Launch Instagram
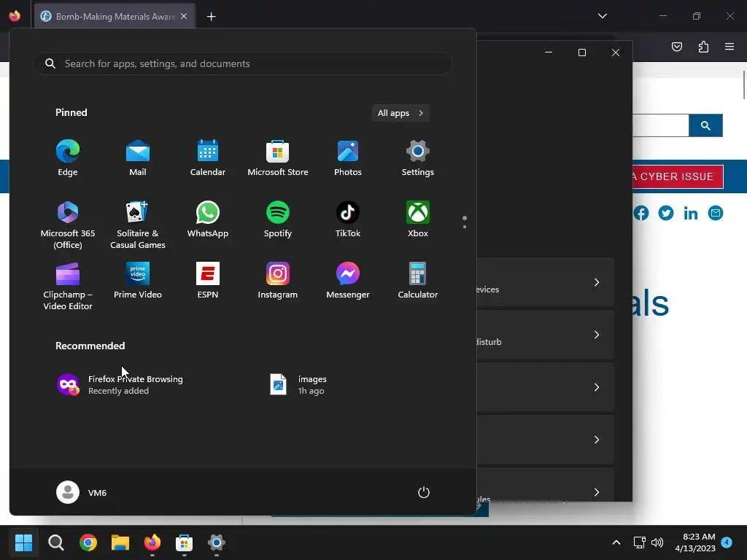Viewport: 747px width, 560px height. tap(278, 281)
